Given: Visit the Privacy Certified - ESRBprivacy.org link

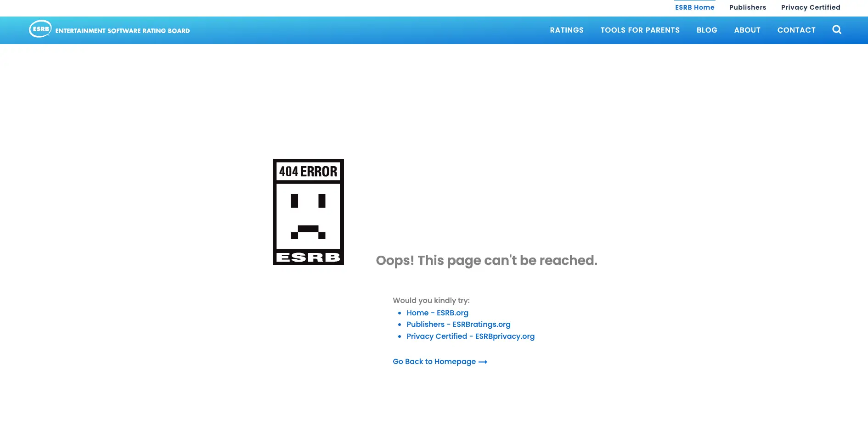Looking at the screenshot, I should pyautogui.click(x=470, y=336).
